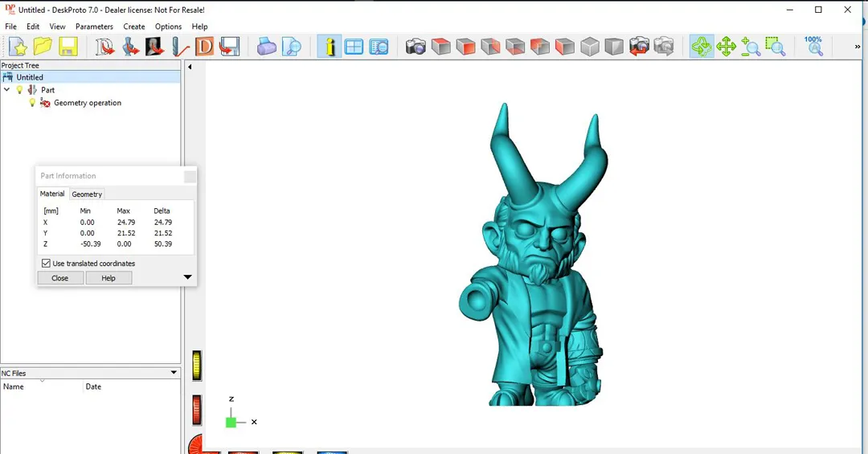This screenshot has height=454, width=868.
Task: Click the Load Geometry white D icon
Action: coord(104,47)
